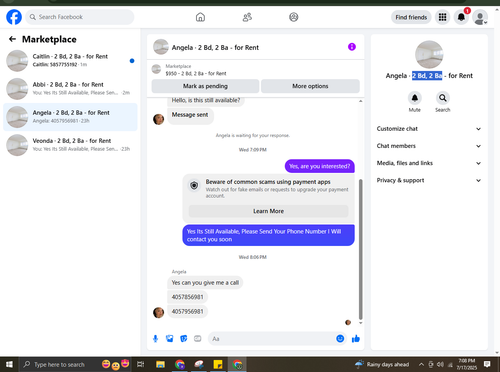The width and height of the screenshot is (500, 372).
Task: Click message '4057956981' from Angela
Action: tap(187, 311)
